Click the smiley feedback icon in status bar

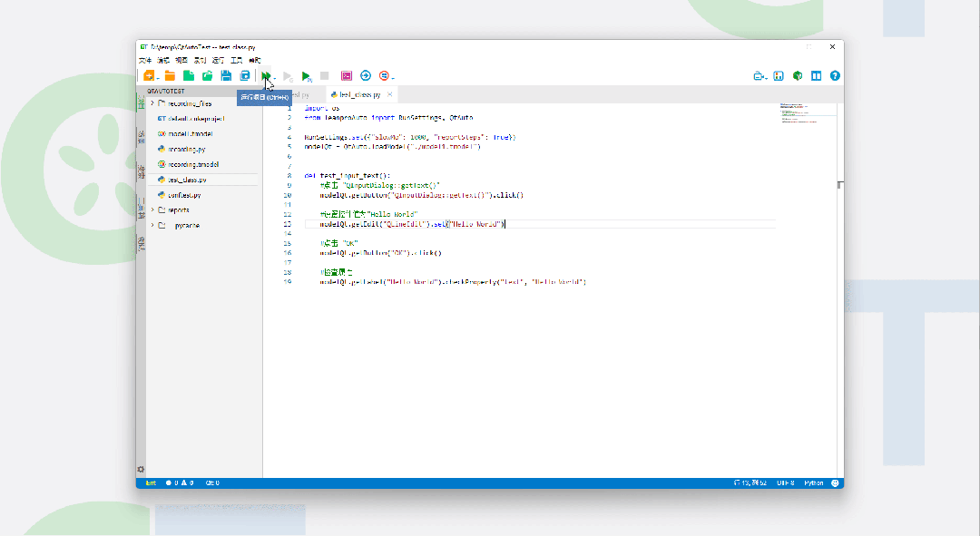click(835, 482)
